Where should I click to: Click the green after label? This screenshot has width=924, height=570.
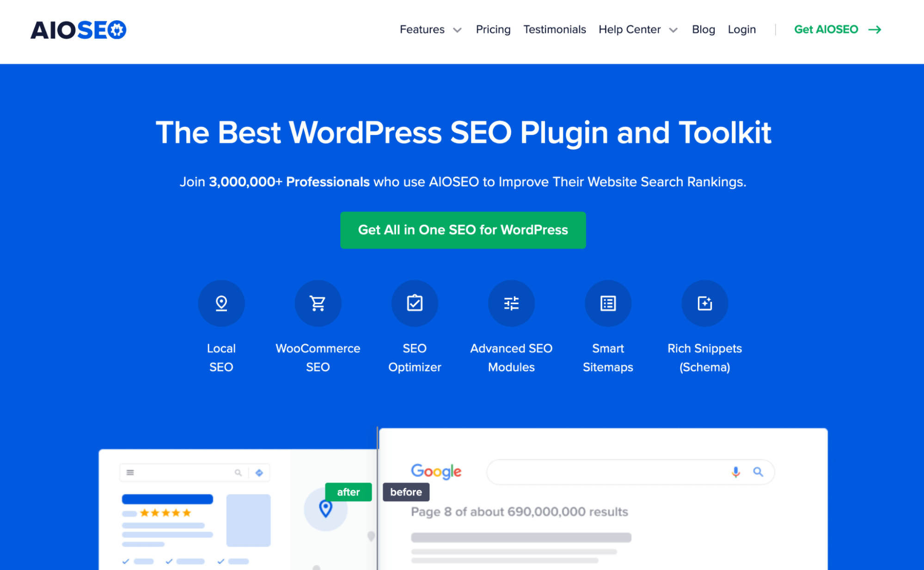tap(349, 492)
